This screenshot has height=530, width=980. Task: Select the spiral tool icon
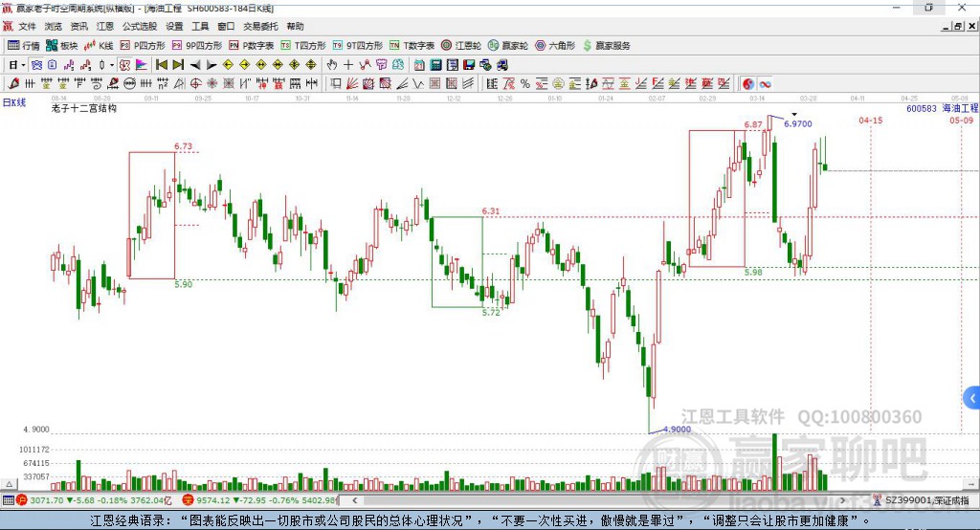tap(97, 84)
